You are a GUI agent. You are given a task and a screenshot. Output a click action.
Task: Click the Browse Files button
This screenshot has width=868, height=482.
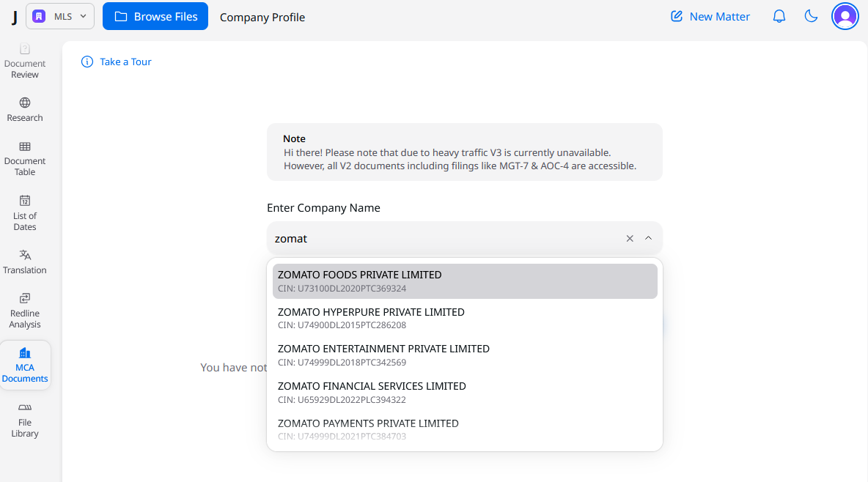pyautogui.click(x=155, y=16)
